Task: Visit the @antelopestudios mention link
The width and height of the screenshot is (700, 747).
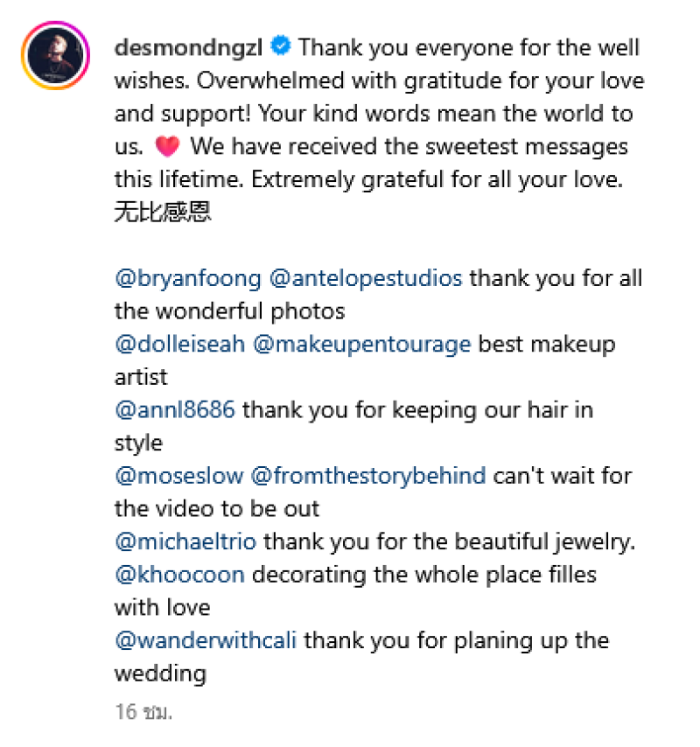Action: [366, 279]
